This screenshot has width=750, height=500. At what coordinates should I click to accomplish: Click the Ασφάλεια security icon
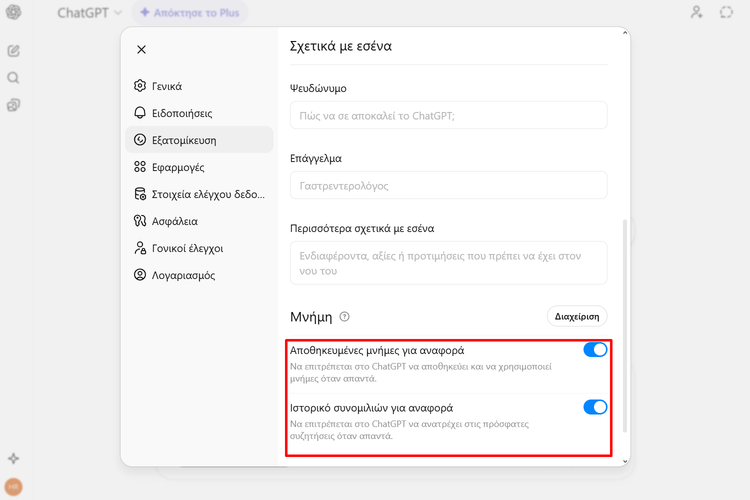140,221
